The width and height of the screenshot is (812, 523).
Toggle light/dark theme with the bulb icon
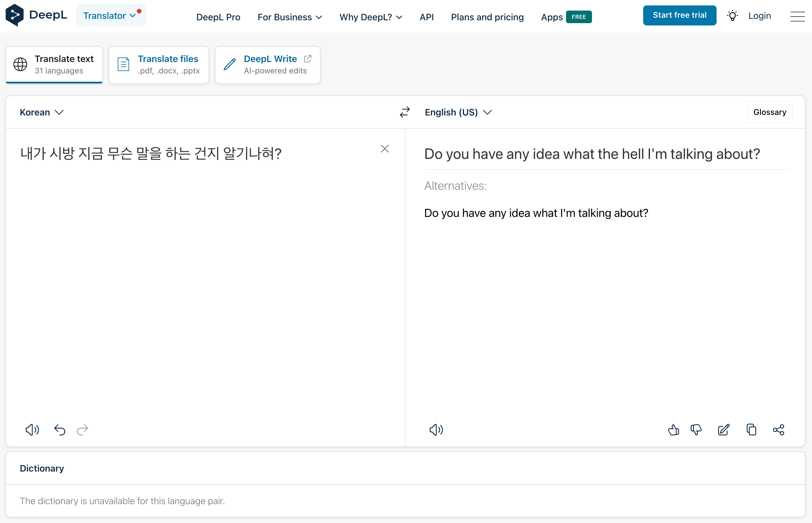[732, 16]
